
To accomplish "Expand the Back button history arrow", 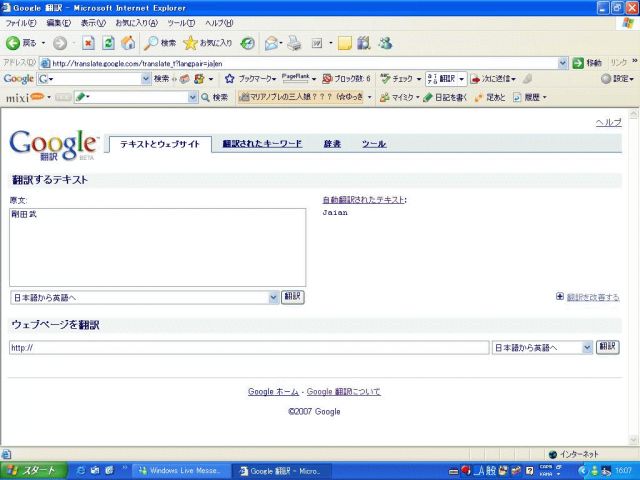I will (x=44, y=43).
